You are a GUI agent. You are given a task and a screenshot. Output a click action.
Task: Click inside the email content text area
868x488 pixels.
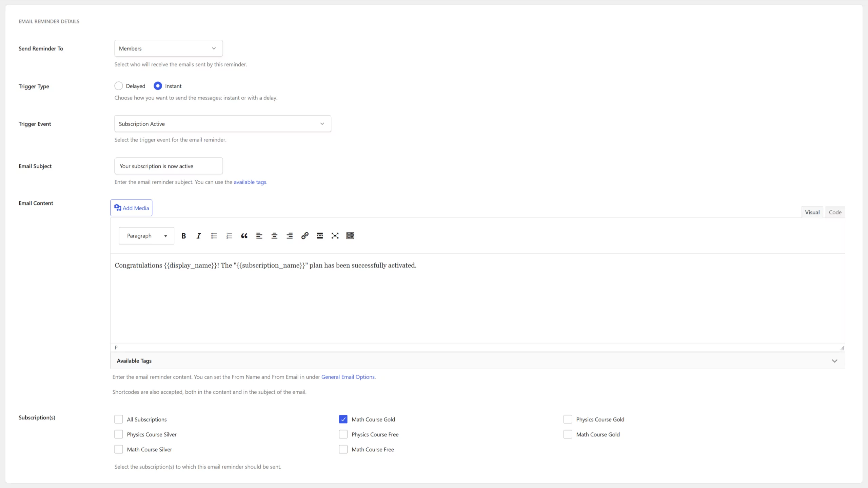tap(477, 298)
